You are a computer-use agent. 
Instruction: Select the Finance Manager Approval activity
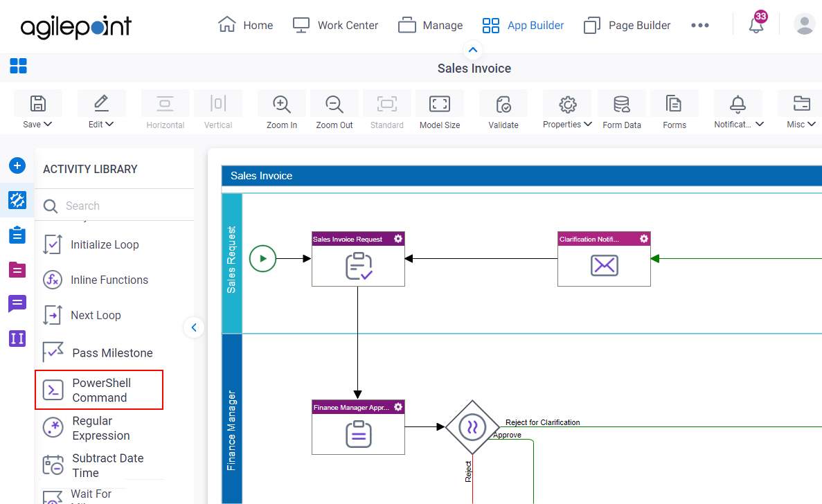(x=358, y=427)
